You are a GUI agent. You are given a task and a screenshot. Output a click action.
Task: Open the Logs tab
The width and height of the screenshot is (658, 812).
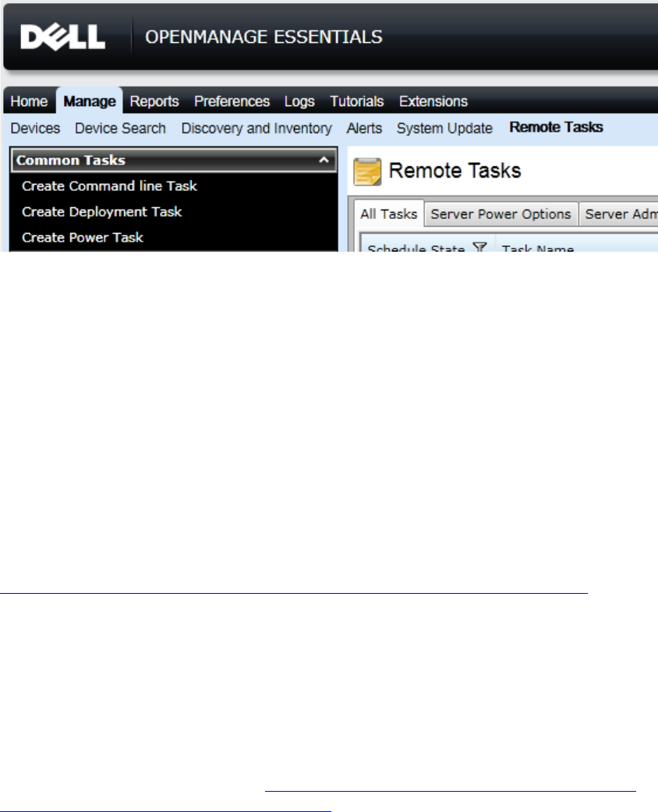299,101
